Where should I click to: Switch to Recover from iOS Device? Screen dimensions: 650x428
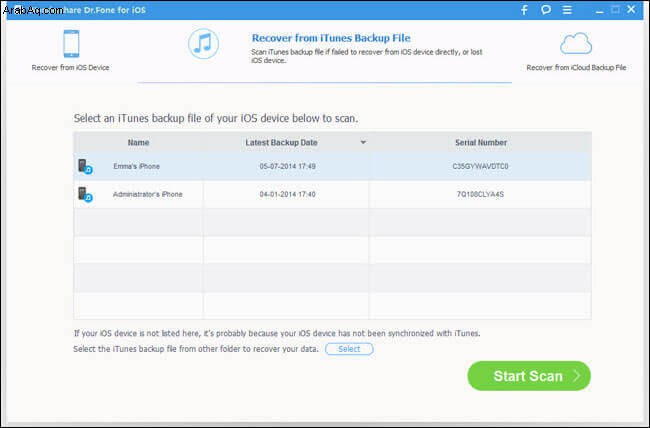[x=70, y=68]
